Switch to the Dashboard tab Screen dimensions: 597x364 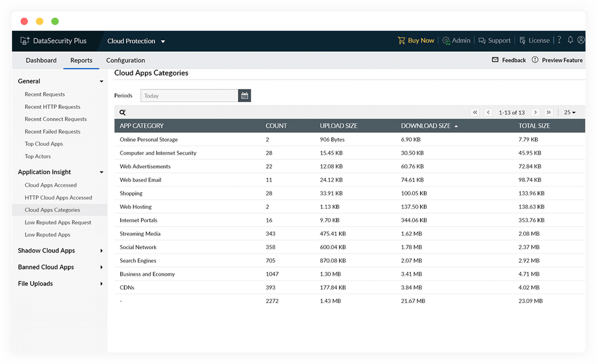(41, 60)
